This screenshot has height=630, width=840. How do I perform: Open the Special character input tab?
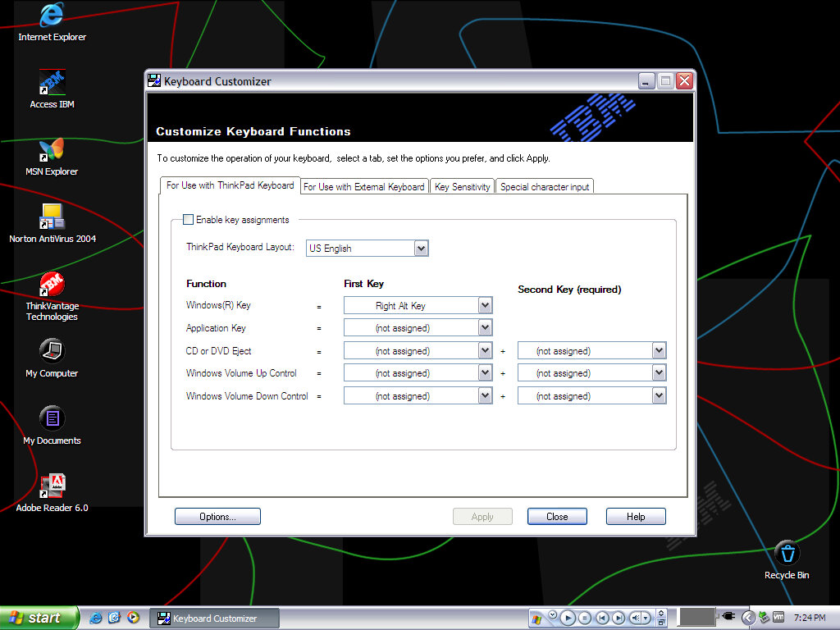[x=545, y=187]
